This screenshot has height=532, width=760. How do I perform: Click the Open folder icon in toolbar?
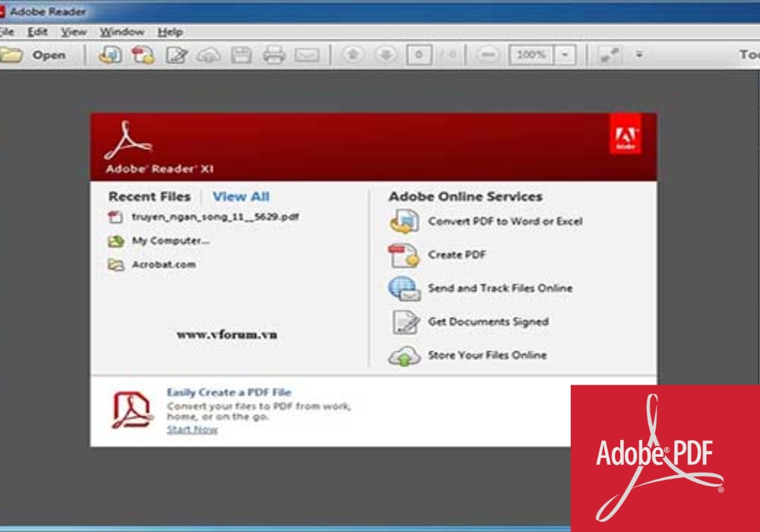(11, 55)
